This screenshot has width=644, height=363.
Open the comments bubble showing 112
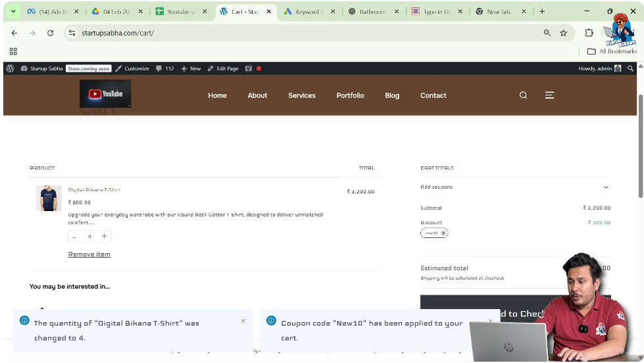coord(165,68)
